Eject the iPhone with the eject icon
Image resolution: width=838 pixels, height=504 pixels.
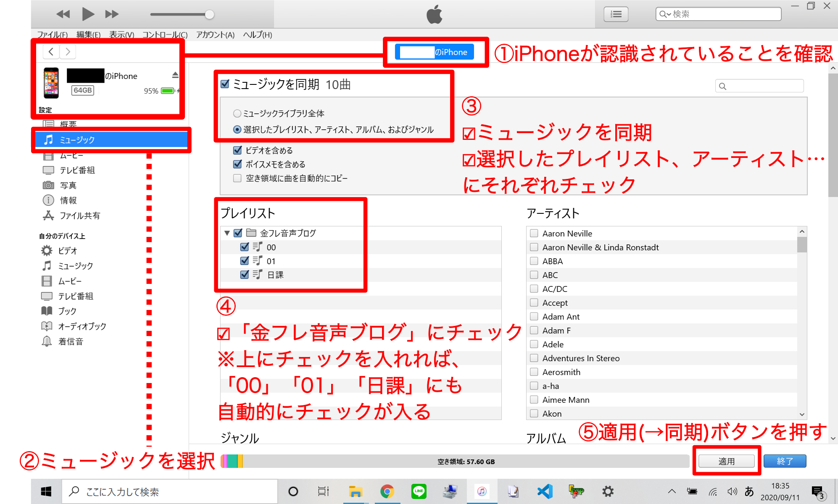click(x=175, y=75)
